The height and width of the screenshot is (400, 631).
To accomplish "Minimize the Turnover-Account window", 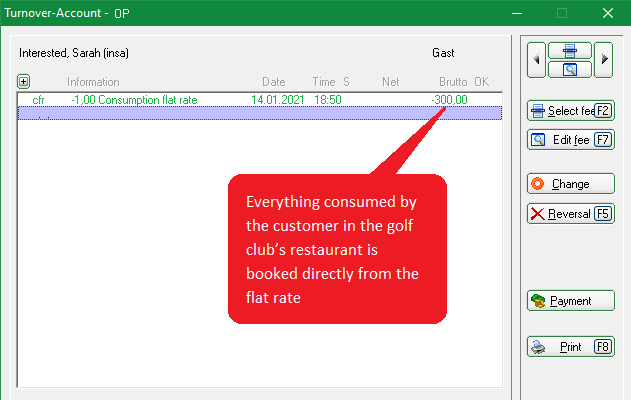I will tap(517, 13).
